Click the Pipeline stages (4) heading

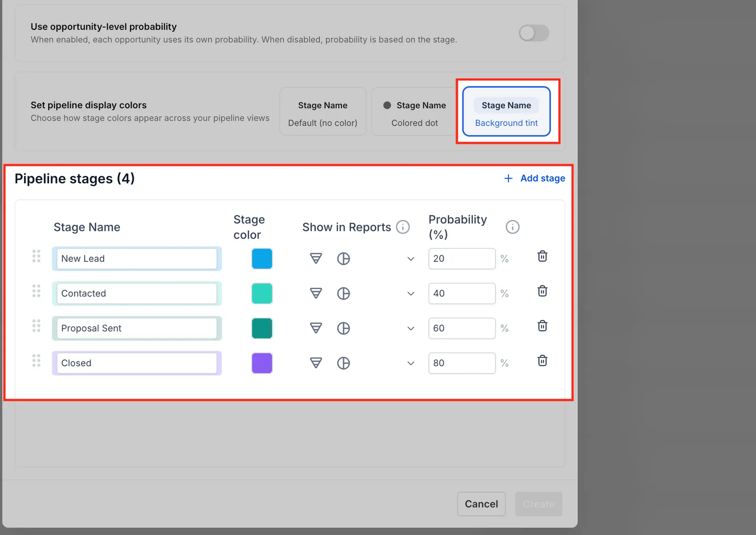pos(75,179)
